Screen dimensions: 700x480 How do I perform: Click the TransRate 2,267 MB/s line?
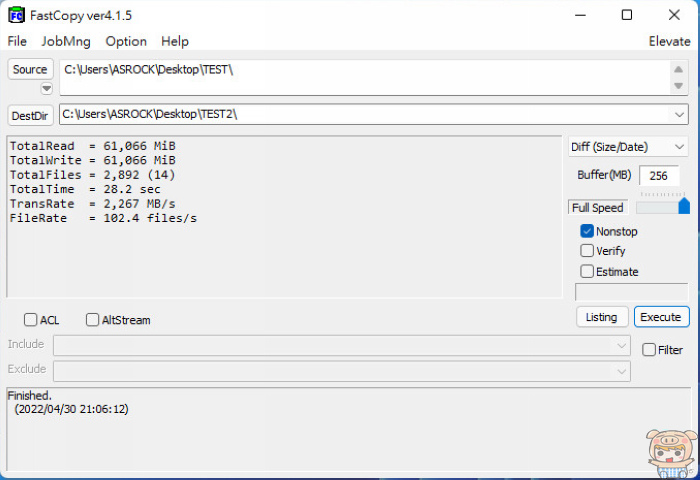pos(93,204)
